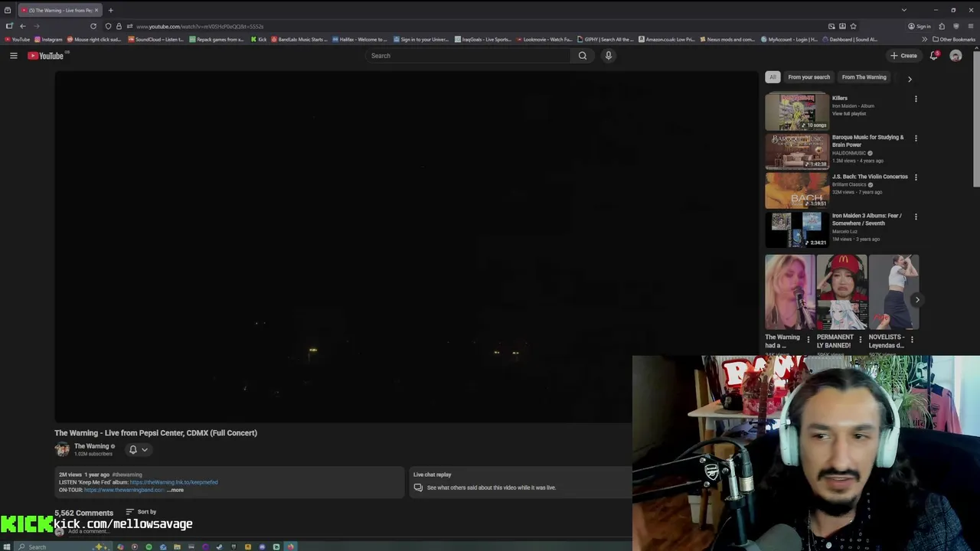The height and width of the screenshot is (551, 980).
Task: Open The Warning had a... short
Action: 790,292
